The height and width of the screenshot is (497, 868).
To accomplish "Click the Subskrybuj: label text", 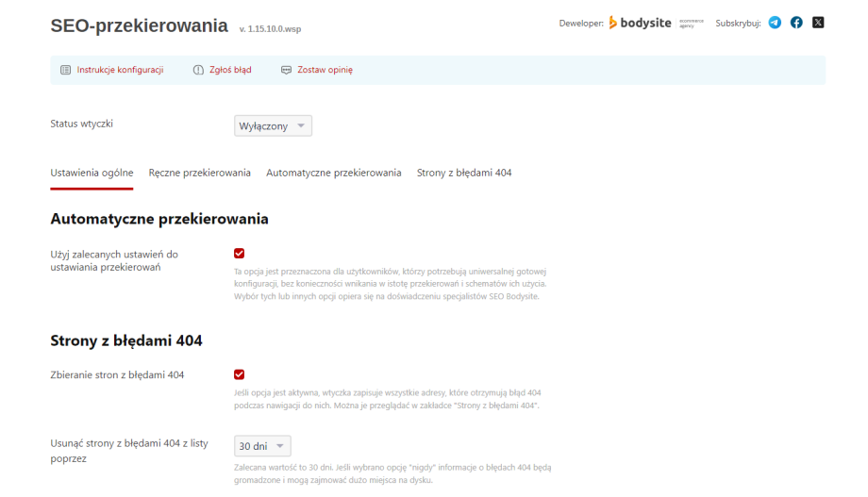I will [x=738, y=24].
